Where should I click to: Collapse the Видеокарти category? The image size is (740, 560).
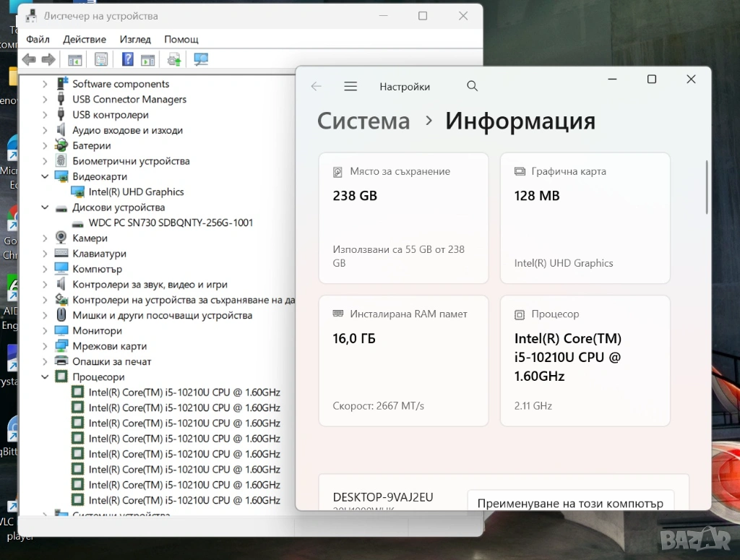[45, 177]
